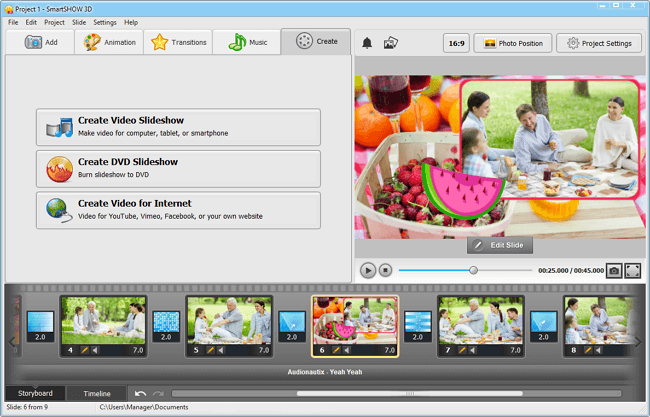The image size is (650, 417).
Task: Stop the slideshow preview
Action: (x=385, y=270)
